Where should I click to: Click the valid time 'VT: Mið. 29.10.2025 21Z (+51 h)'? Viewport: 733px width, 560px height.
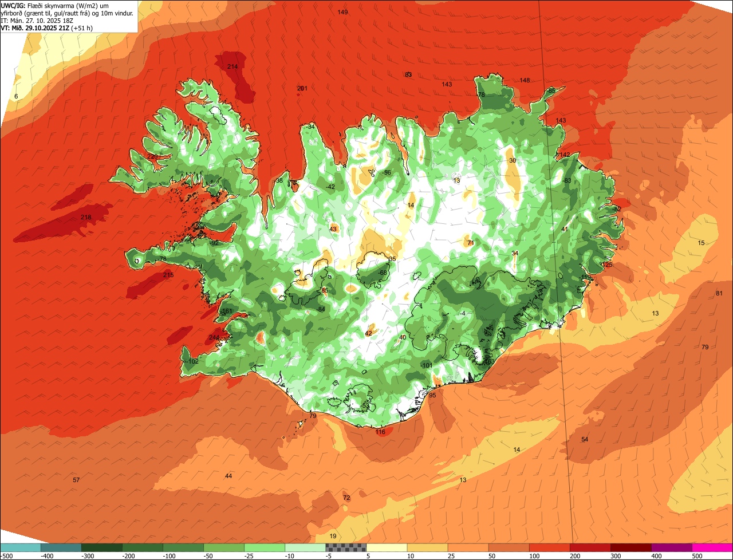pos(47,27)
